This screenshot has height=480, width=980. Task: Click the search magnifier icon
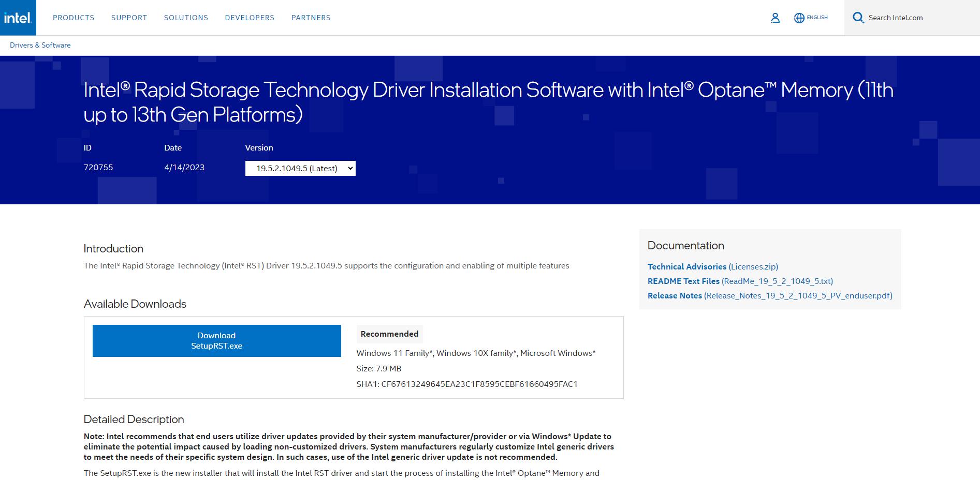click(858, 18)
